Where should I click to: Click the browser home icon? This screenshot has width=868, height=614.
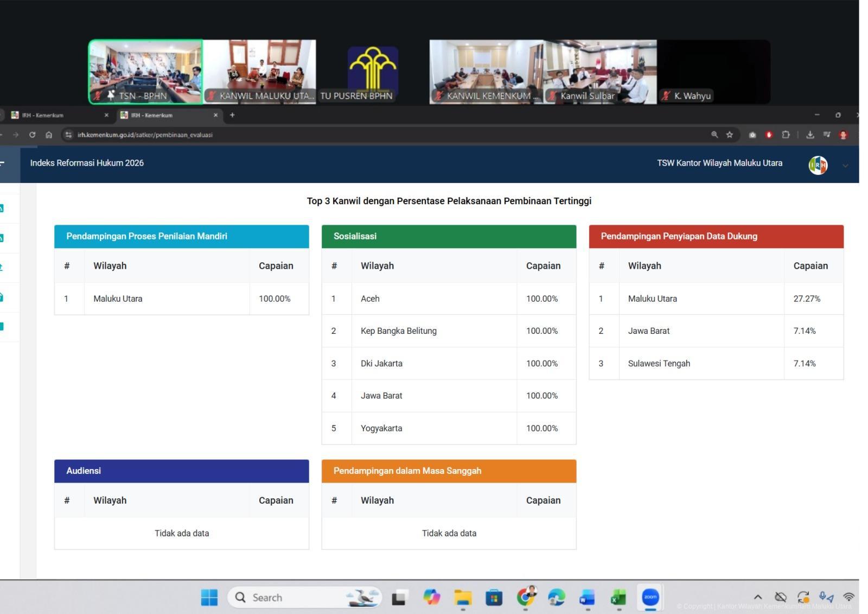coord(49,135)
